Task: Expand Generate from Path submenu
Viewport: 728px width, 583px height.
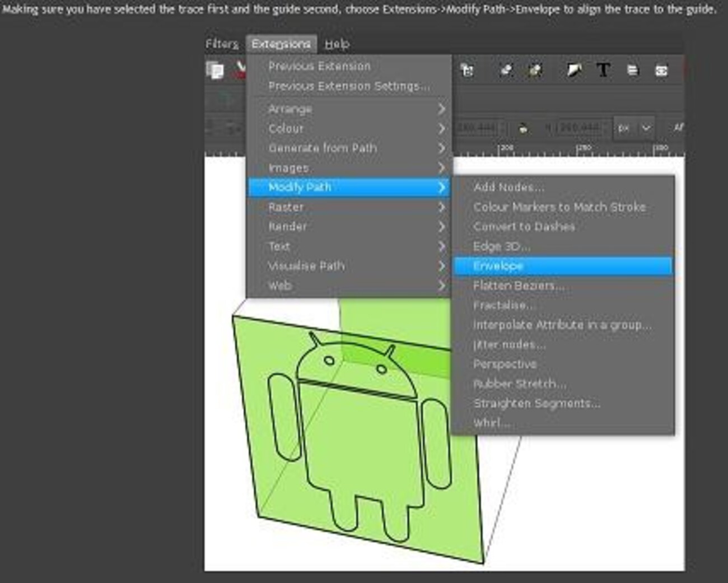Action: click(x=349, y=148)
